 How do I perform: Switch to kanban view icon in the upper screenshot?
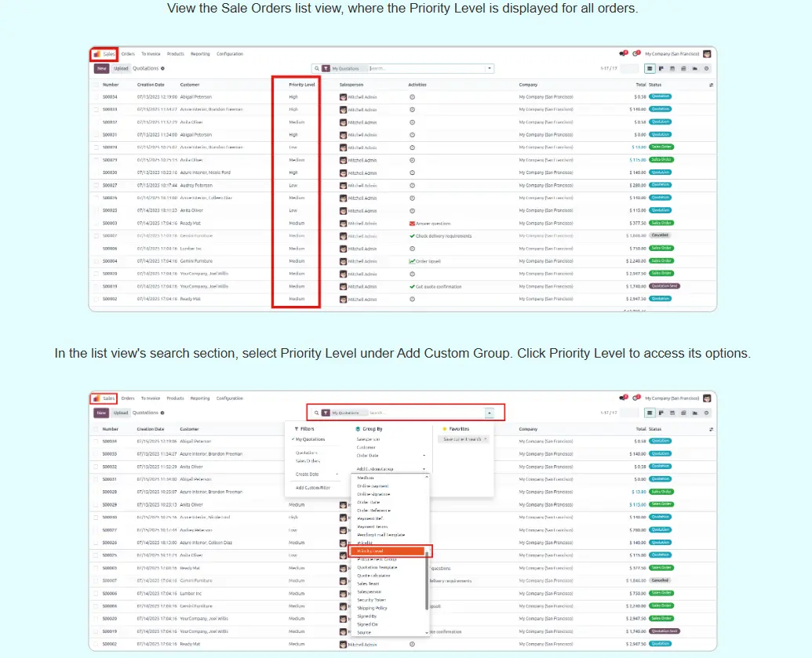point(661,68)
